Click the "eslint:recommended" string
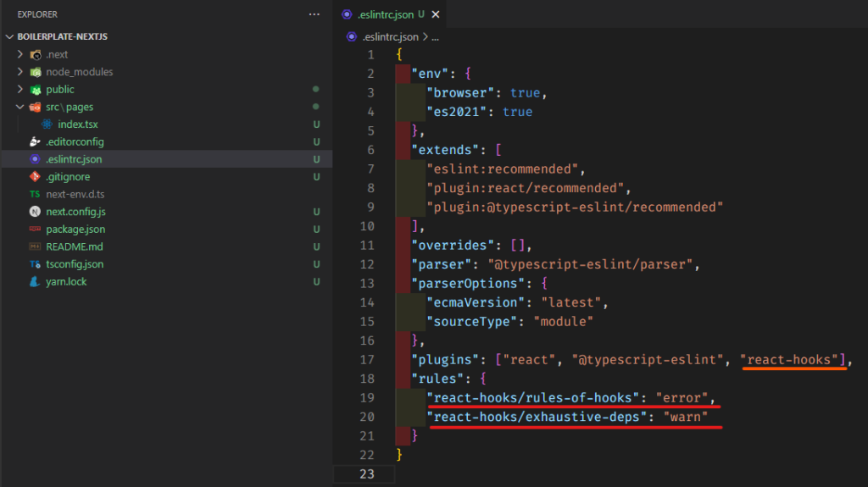868x487 pixels. click(x=502, y=169)
